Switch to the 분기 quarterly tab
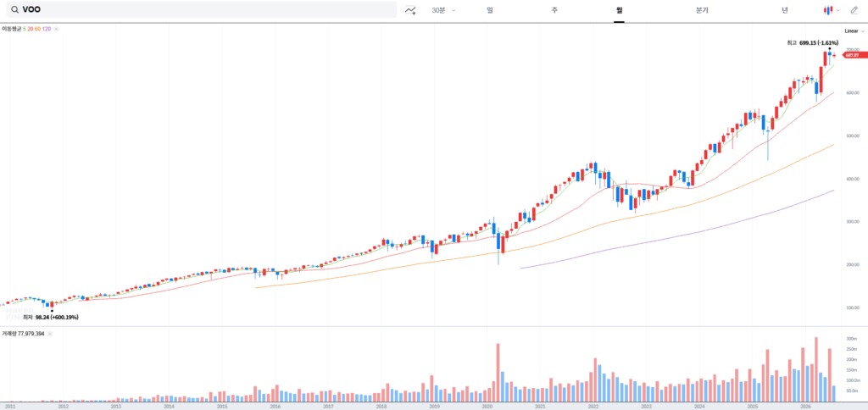868x410 pixels. (701, 10)
